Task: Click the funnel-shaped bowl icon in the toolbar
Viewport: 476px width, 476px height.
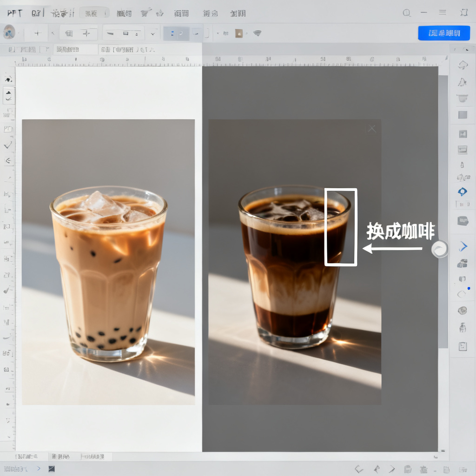Action: [257, 33]
